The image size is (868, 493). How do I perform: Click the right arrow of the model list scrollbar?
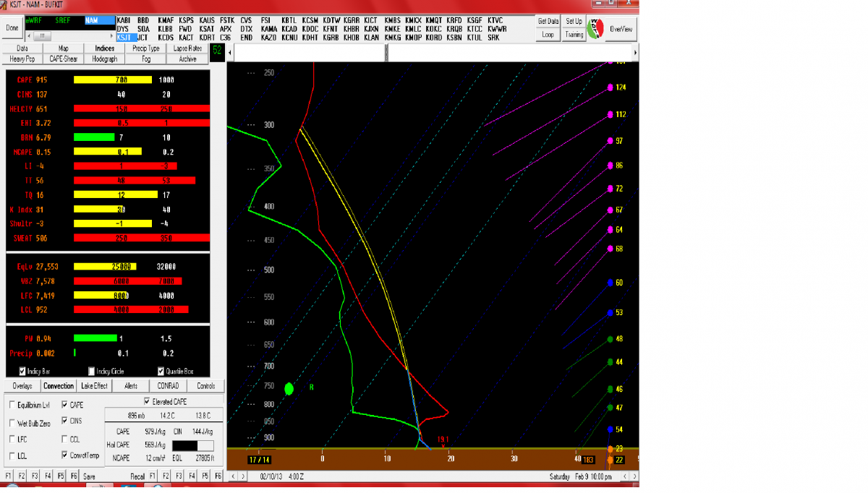[110, 35]
